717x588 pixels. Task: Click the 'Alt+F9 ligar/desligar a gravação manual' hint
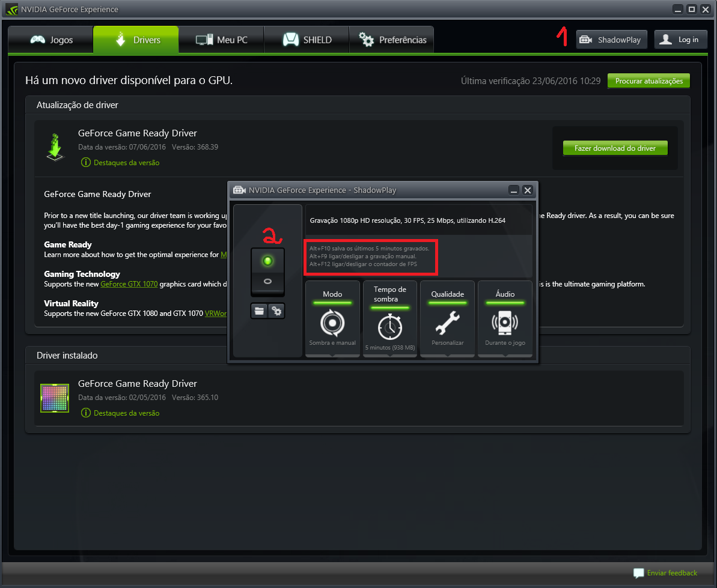362,256
